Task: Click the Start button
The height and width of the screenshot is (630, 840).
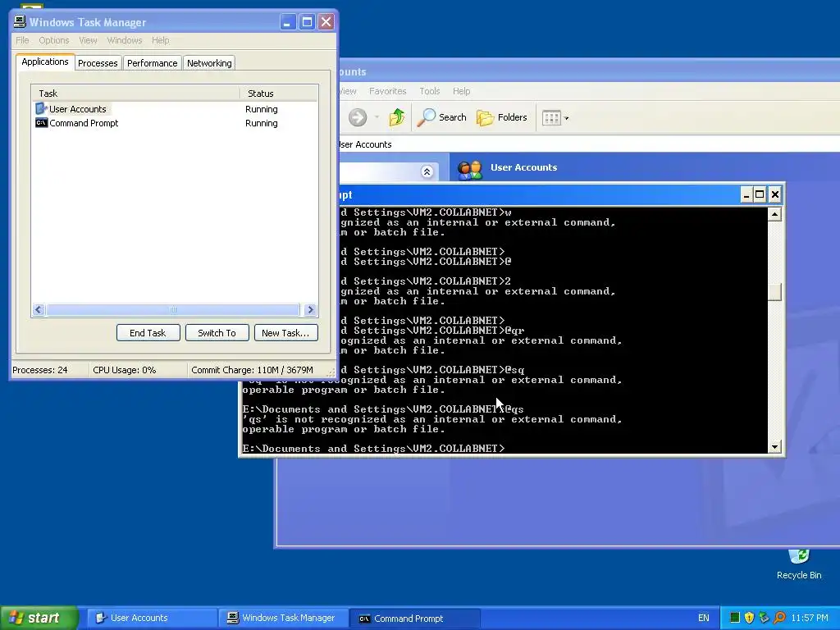Action: point(39,618)
